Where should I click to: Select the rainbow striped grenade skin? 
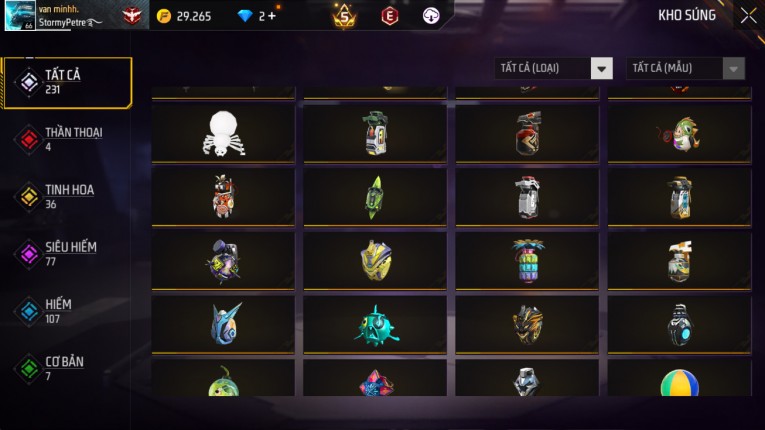527,261
